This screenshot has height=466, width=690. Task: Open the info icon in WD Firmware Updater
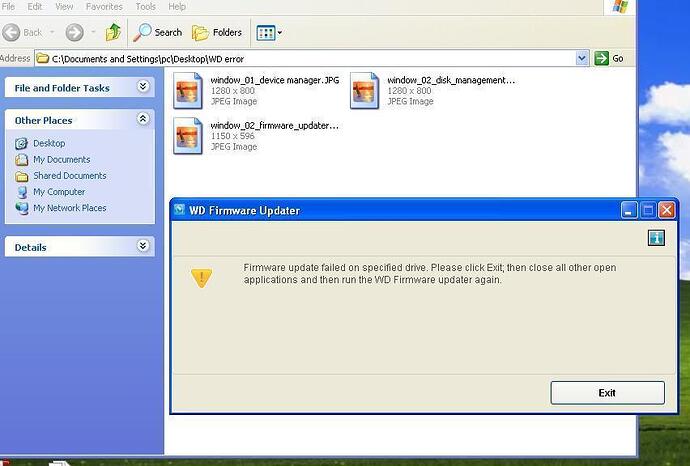tap(656, 238)
